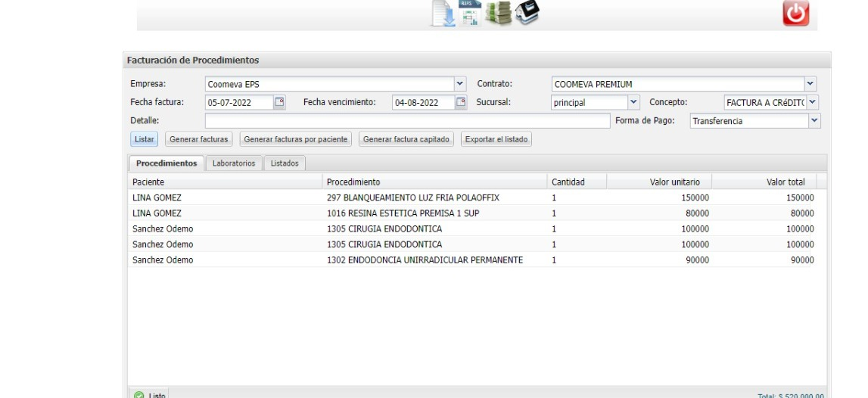Expand the Empresa dropdown arrow
Viewport: 868px width, 398px height.
pyautogui.click(x=460, y=84)
